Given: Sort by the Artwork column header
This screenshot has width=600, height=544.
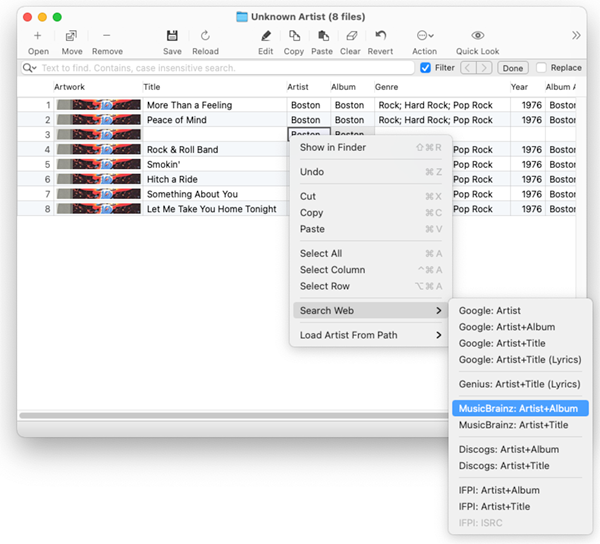Looking at the screenshot, I should coord(98,87).
